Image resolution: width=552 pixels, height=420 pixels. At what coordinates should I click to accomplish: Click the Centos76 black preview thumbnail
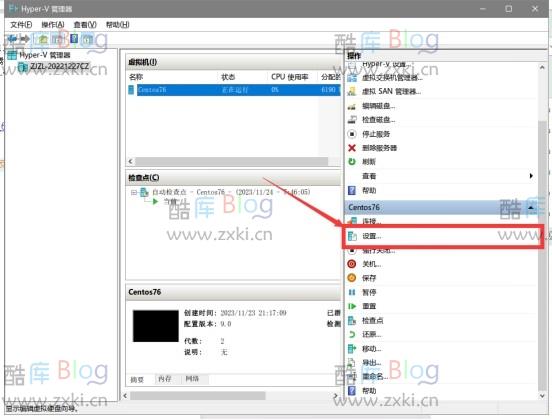156,326
